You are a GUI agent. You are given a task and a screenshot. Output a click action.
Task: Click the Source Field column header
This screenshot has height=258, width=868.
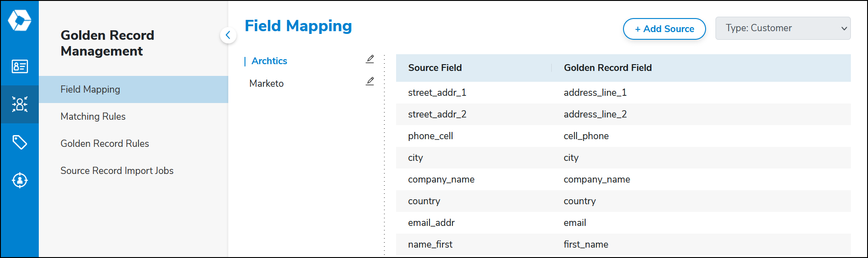point(435,68)
